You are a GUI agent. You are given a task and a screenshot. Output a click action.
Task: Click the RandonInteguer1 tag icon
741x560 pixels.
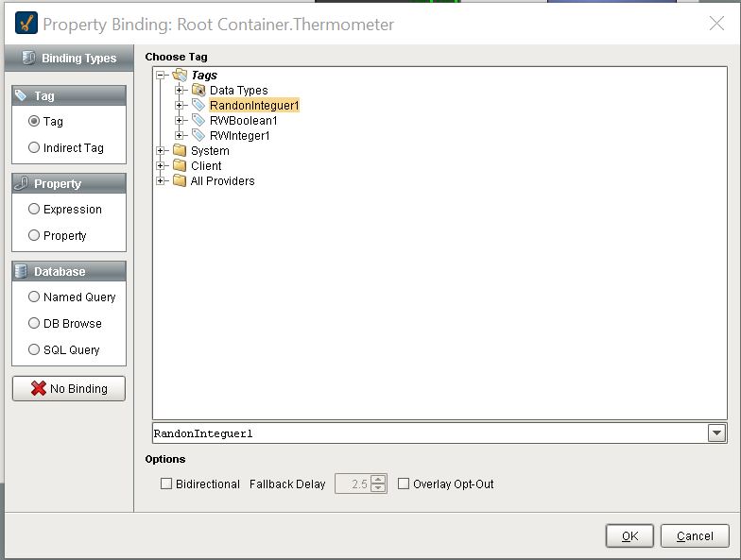tap(198, 106)
